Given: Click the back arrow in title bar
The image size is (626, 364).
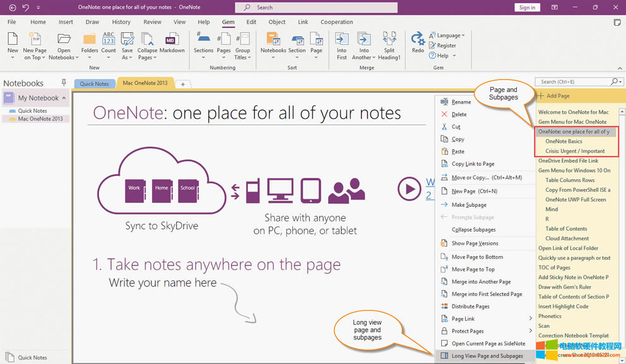Looking at the screenshot, I should coord(12,8).
